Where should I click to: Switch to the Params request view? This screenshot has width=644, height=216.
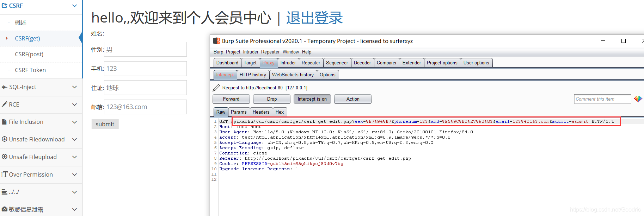coord(239,112)
